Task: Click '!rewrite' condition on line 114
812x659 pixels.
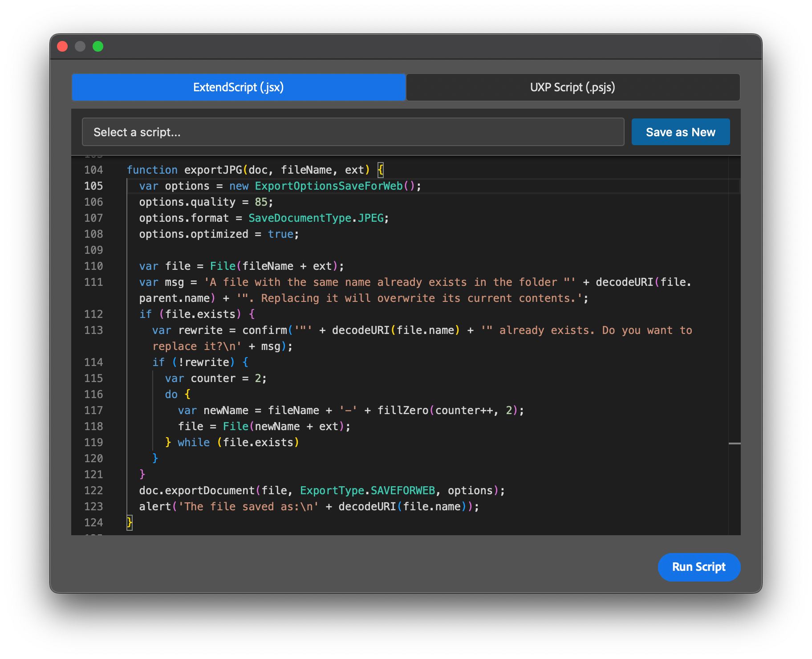Action: click(203, 362)
